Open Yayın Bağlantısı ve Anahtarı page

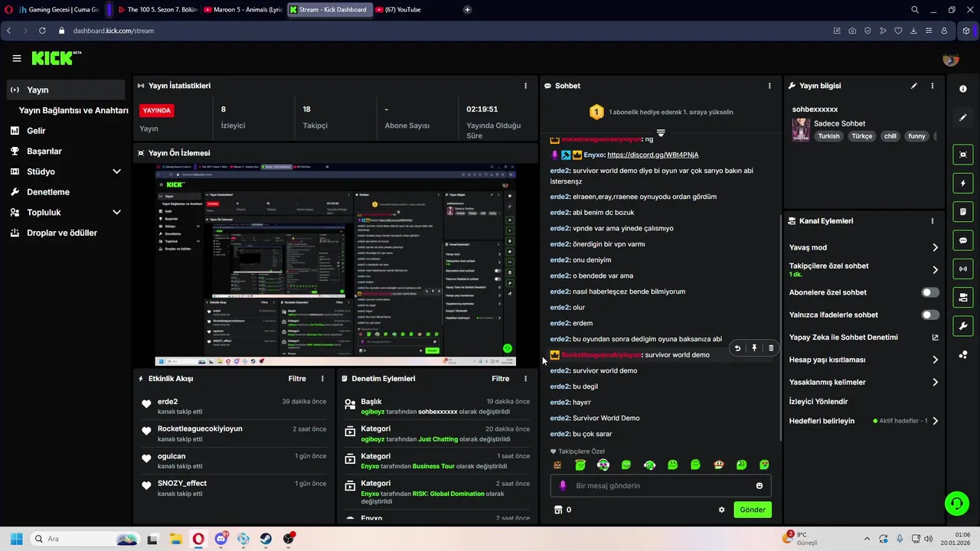click(x=73, y=110)
